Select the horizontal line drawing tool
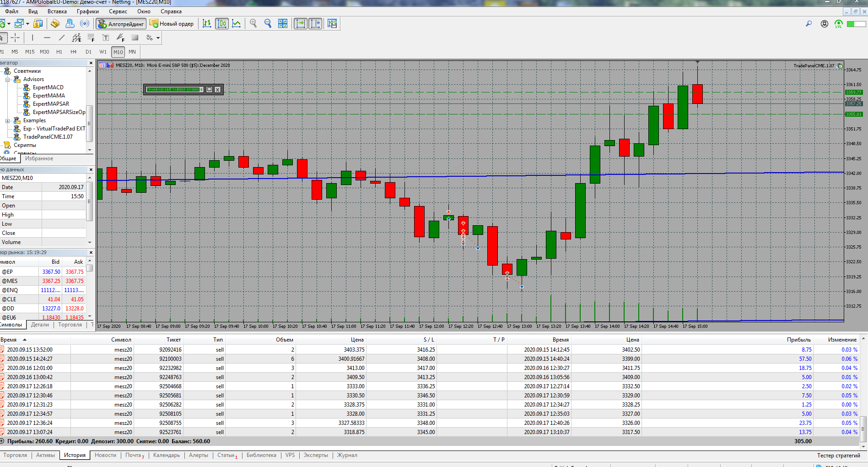Screen dimensions: 868x467 pos(47,38)
